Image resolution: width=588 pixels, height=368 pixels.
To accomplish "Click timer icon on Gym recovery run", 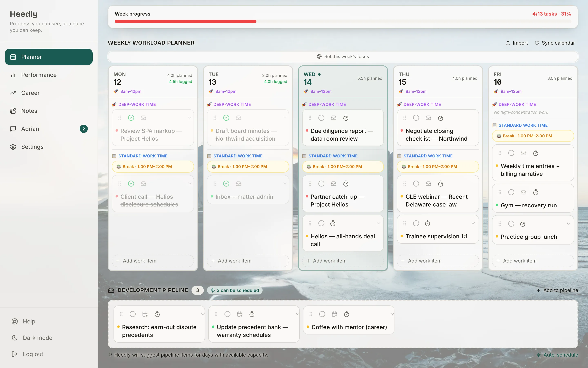I will [x=536, y=193].
